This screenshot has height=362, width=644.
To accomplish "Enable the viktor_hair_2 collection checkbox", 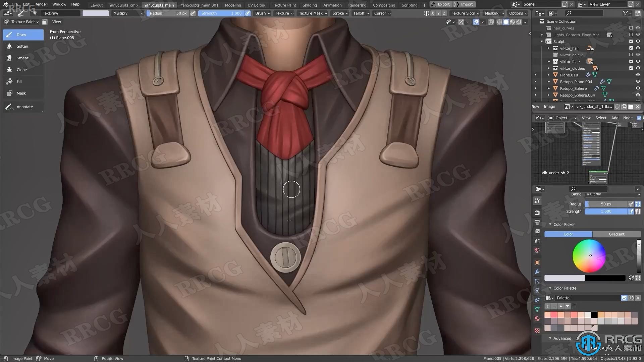I will [631, 55].
